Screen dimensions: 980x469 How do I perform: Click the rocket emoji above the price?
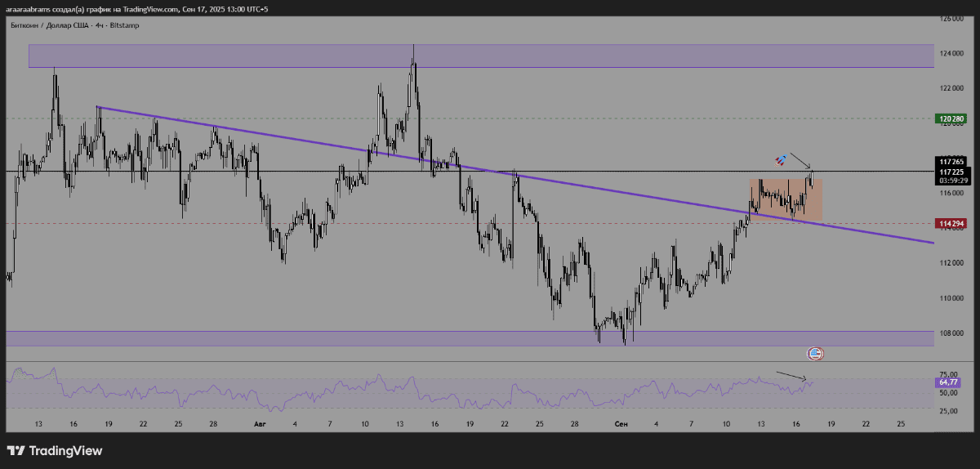781,159
